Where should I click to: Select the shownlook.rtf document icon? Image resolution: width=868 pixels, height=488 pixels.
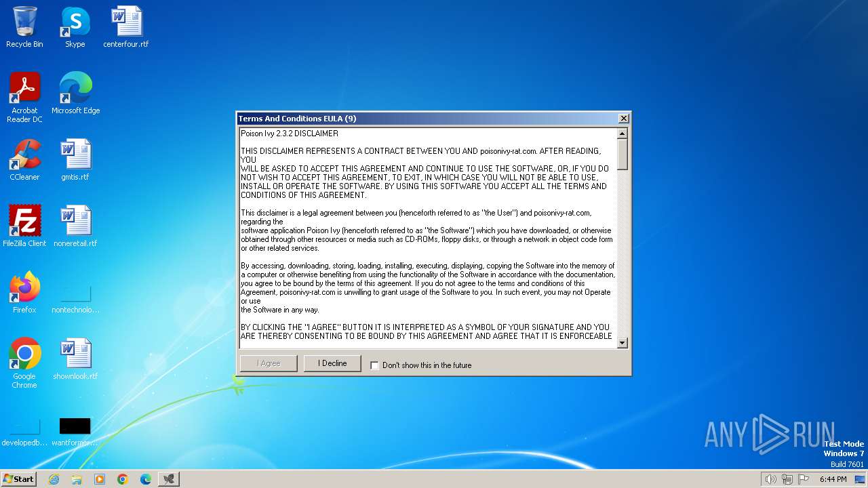pos(75,359)
